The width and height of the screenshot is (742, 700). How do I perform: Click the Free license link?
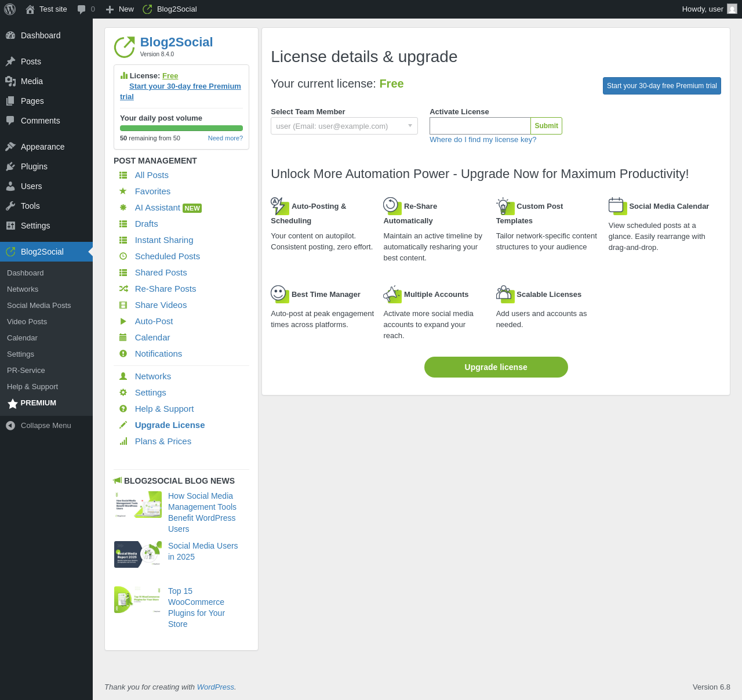[170, 76]
